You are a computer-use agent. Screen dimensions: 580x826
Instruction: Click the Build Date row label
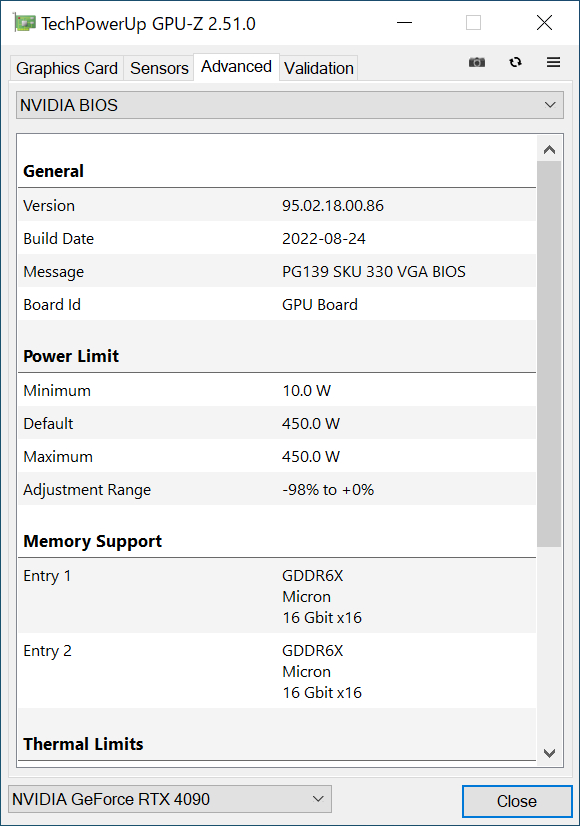click(58, 239)
